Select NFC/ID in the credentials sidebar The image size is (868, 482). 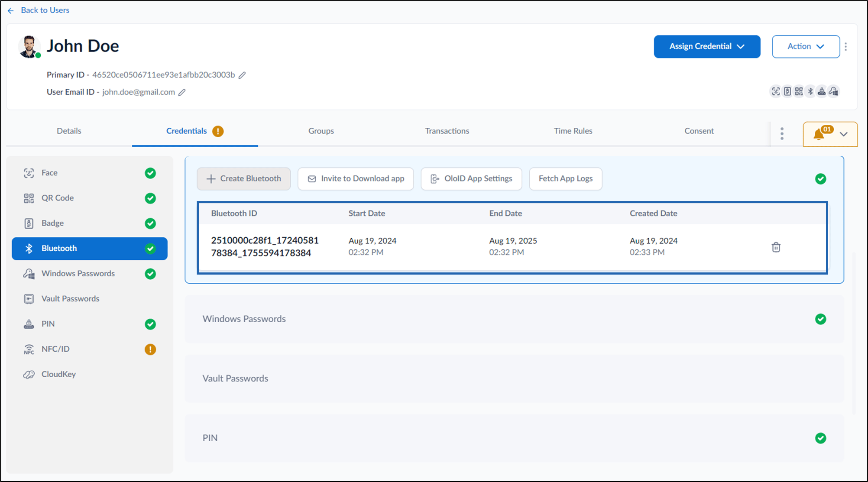pos(90,349)
